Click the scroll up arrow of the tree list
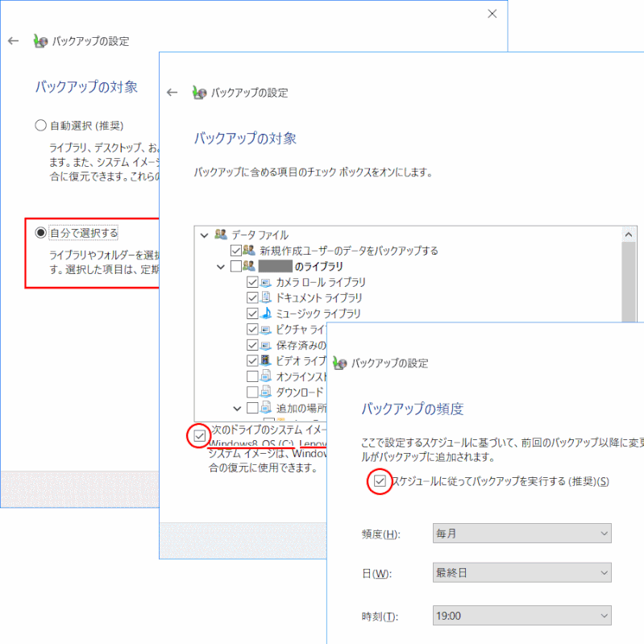 (628, 235)
